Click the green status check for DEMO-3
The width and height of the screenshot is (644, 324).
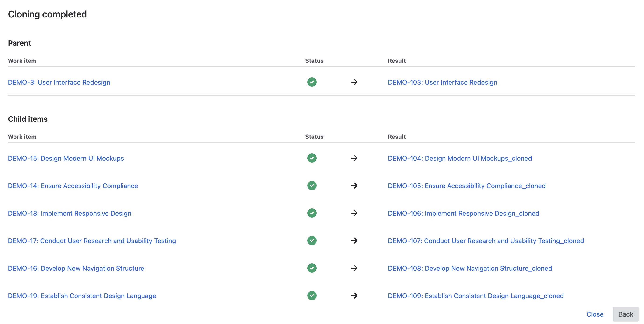pyautogui.click(x=312, y=82)
